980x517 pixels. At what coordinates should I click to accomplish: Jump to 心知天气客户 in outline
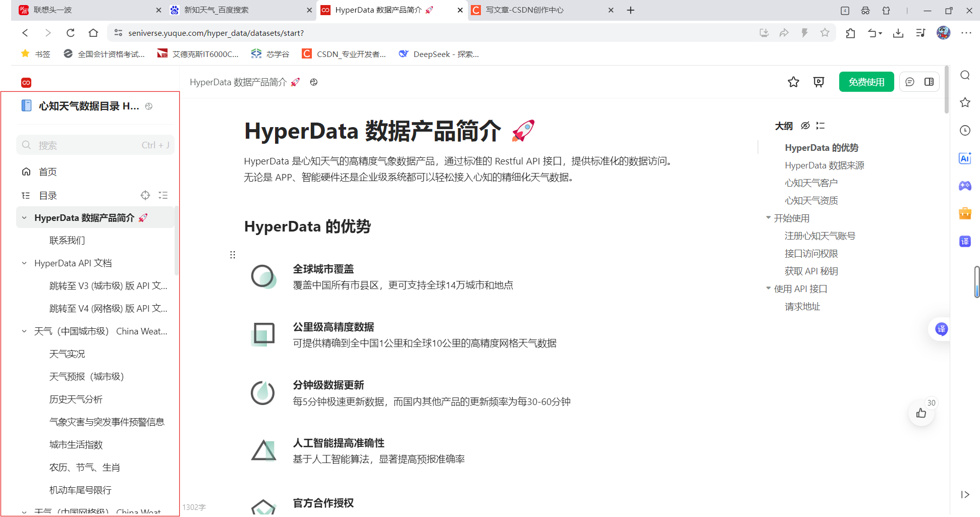(x=811, y=183)
